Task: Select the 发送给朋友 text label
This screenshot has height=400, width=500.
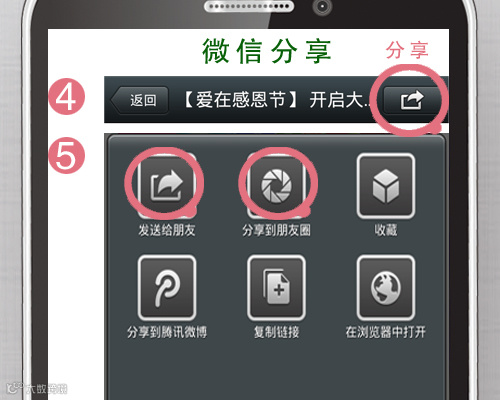Action: tap(167, 230)
